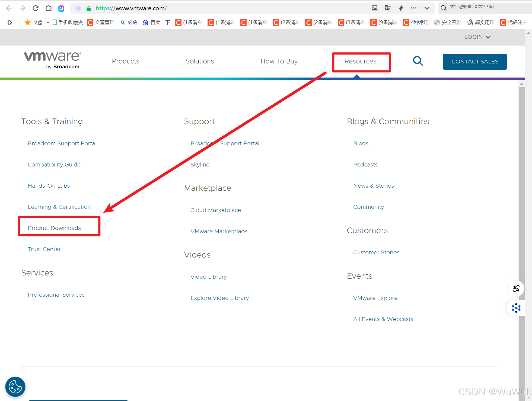The height and width of the screenshot is (401, 532).
Task: Click the browser reload page icon
Action: point(36,8)
